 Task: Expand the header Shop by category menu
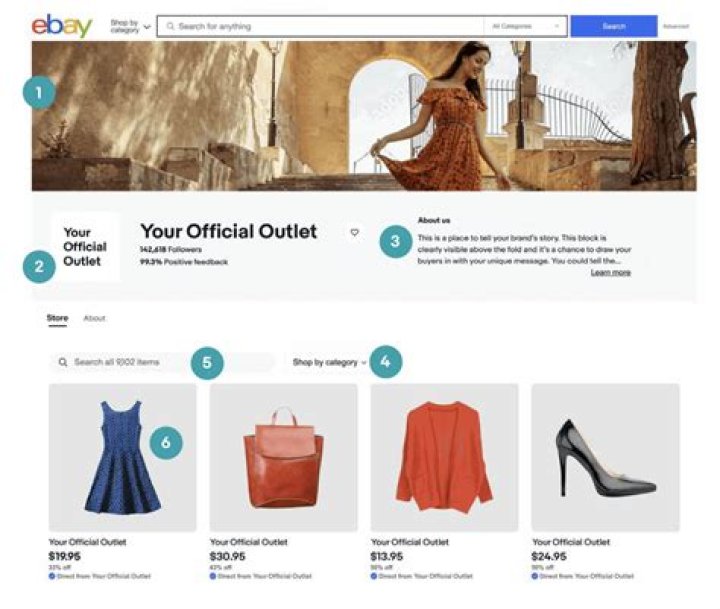(x=131, y=27)
